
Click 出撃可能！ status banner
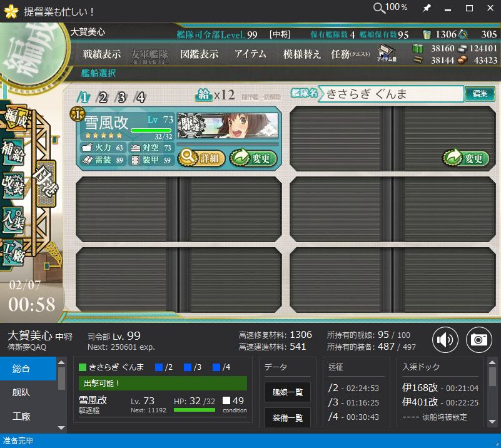click(x=163, y=383)
